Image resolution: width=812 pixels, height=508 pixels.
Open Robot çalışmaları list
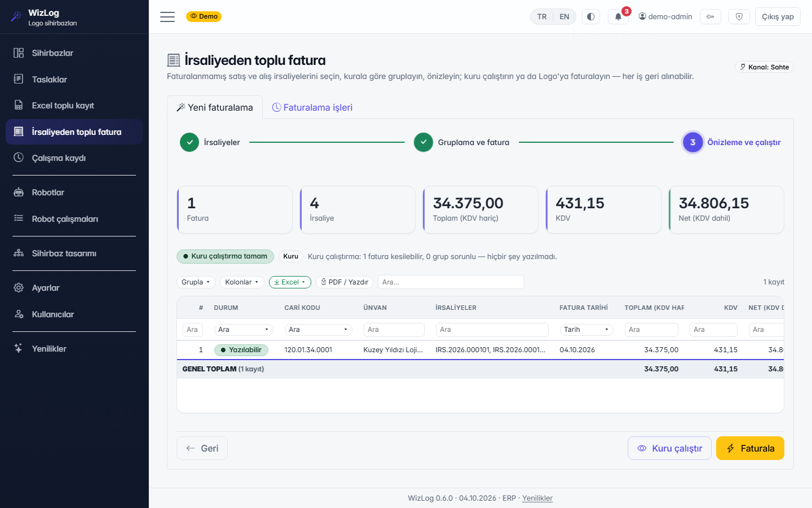[74, 219]
